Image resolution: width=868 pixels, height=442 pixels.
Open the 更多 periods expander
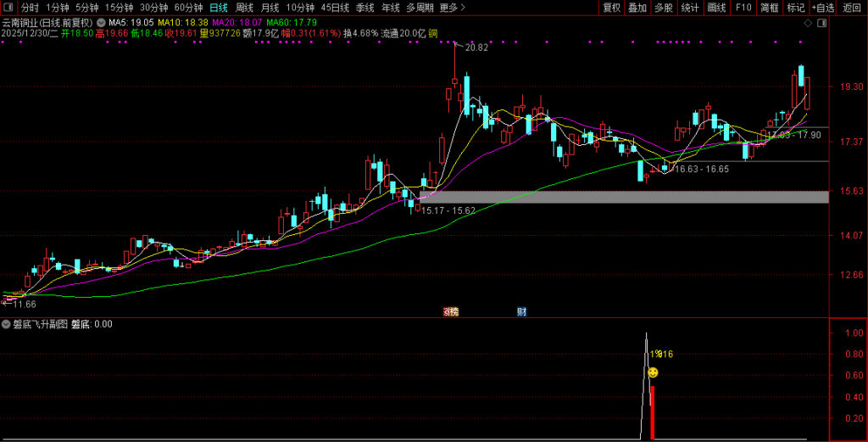(x=452, y=8)
